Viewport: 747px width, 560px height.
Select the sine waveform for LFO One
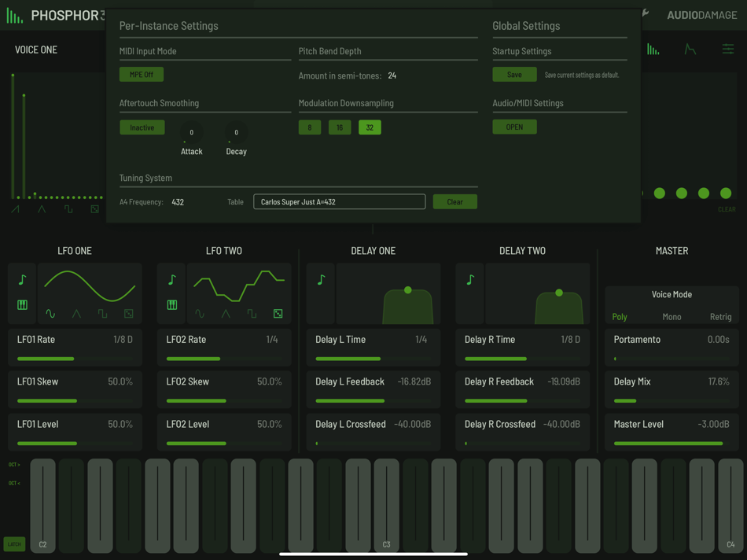click(50, 315)
